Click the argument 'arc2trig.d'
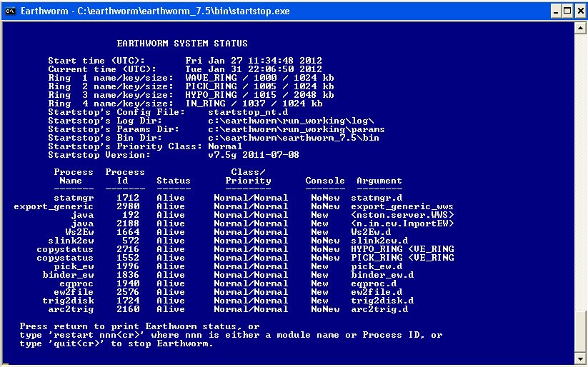This screenshot has height=367, width=588. [x=379, y=310]
